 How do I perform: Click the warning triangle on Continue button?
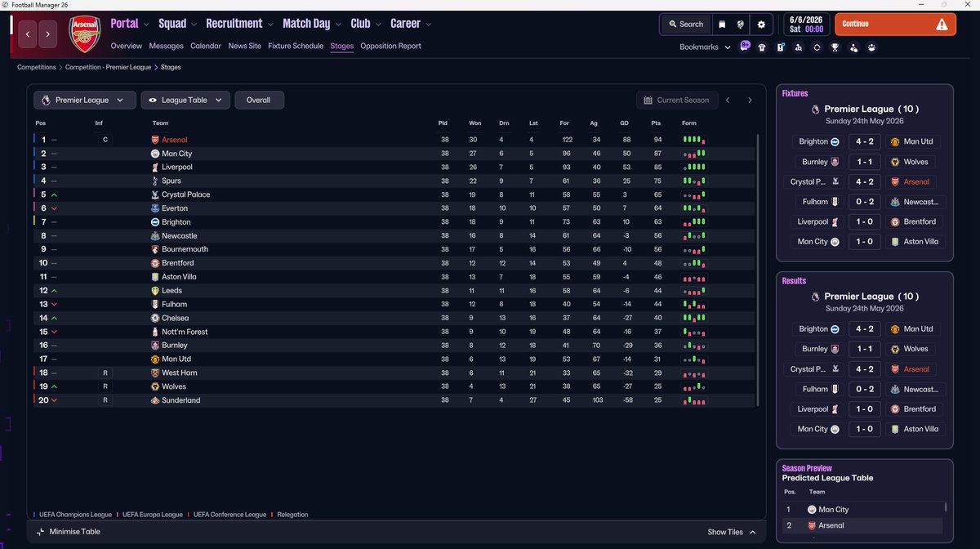click(942, 25)
